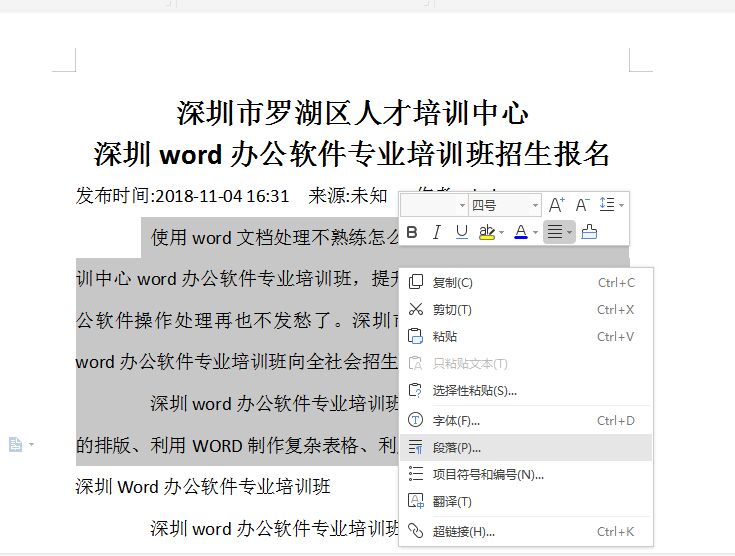The image size is (735, 556).
Task: Click the bullet list icon
Action: [416, 473]
